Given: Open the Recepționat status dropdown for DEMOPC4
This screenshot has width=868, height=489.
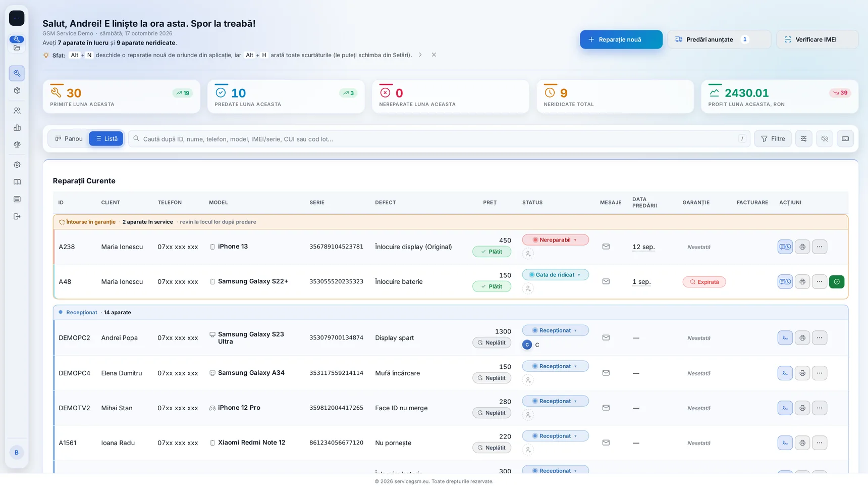Looking at the screenshot, I should [555, 366].
